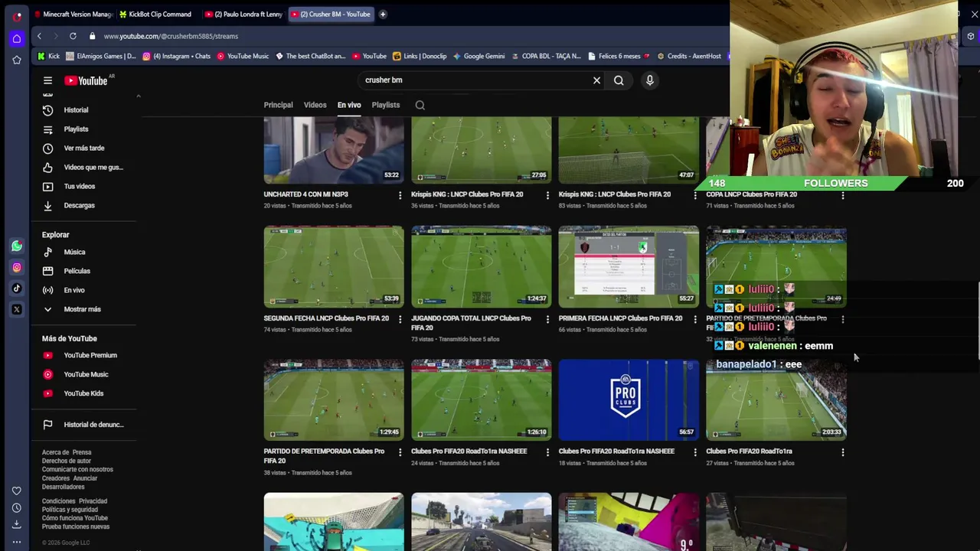Start voice search with the microphone

point(649,80)
